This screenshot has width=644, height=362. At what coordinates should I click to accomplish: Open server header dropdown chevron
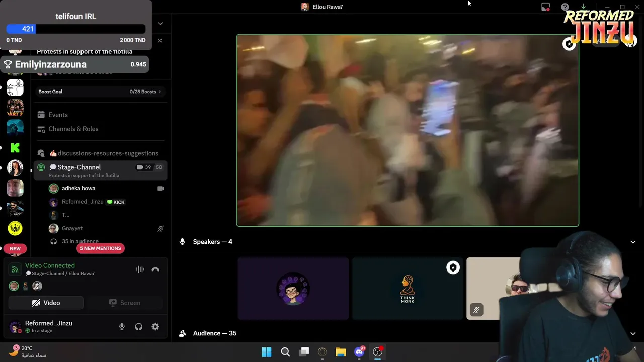click(x=160, y=23)
